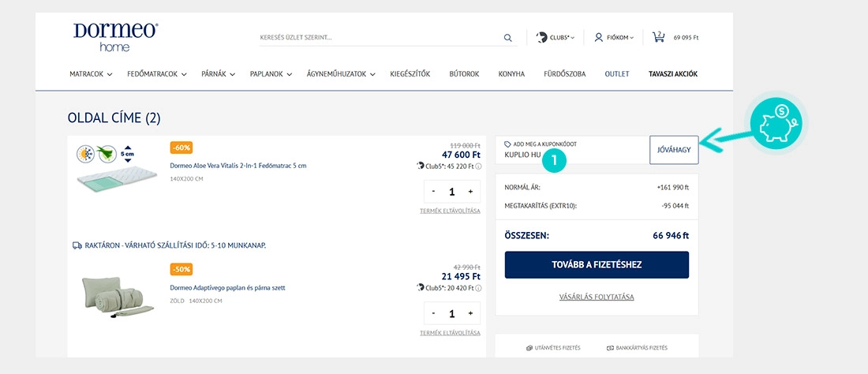
Task: Expand the Matracok menu
Action: point(91,73)
